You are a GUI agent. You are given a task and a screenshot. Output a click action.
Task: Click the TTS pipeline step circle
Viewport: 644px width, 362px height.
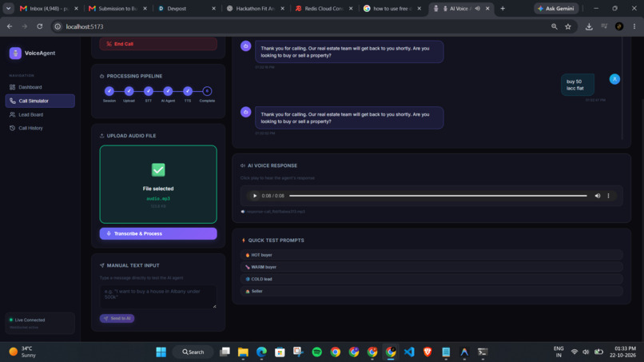(x=188, y=91)
